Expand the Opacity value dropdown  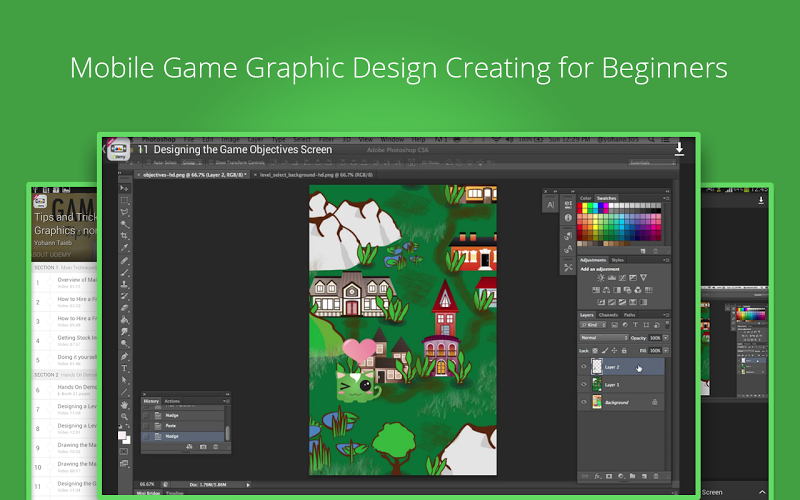(665, 338)
